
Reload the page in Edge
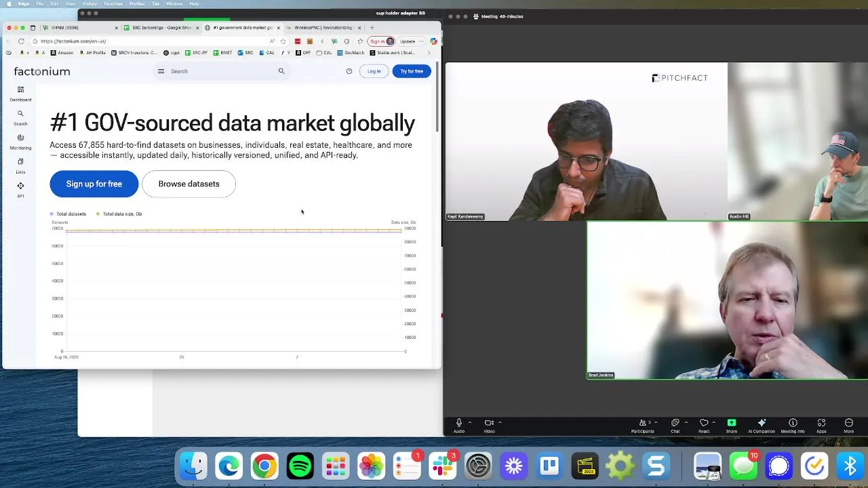[21, 41]
